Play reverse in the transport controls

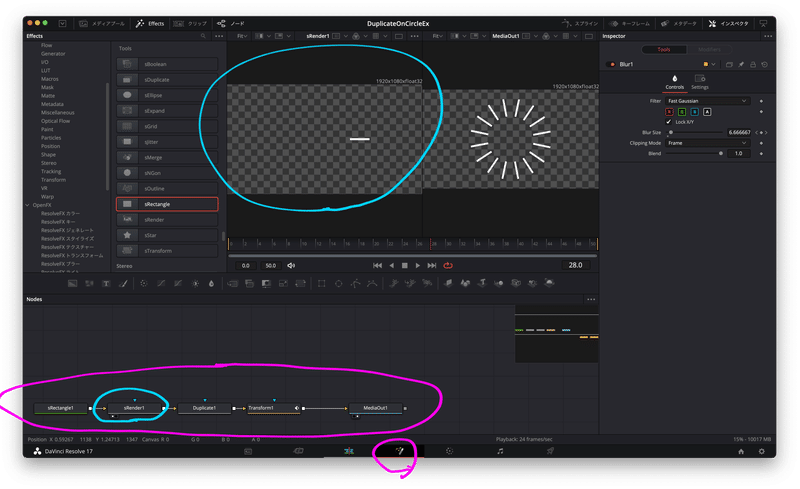pyautogui.click(x=392, y=265)
